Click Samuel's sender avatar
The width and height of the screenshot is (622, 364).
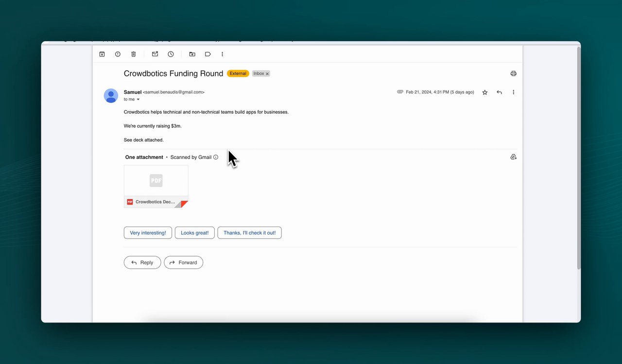click(x=111, y=96)
